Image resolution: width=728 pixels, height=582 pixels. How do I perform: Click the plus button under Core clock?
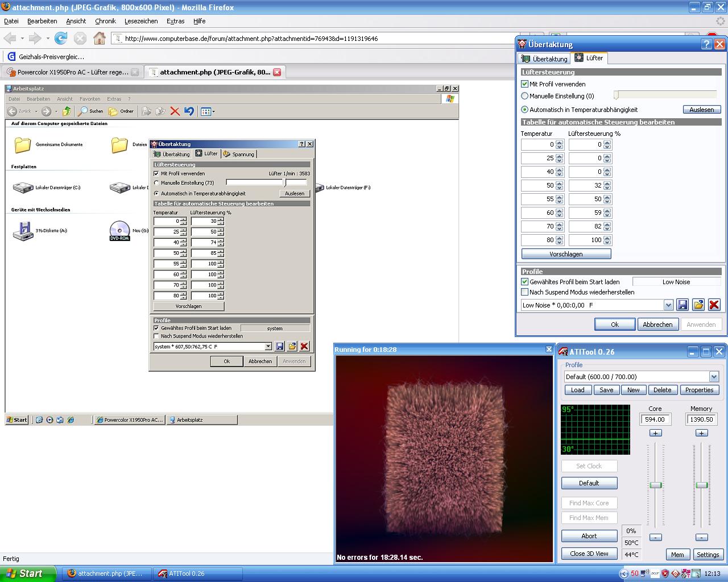tap(655, 433)
